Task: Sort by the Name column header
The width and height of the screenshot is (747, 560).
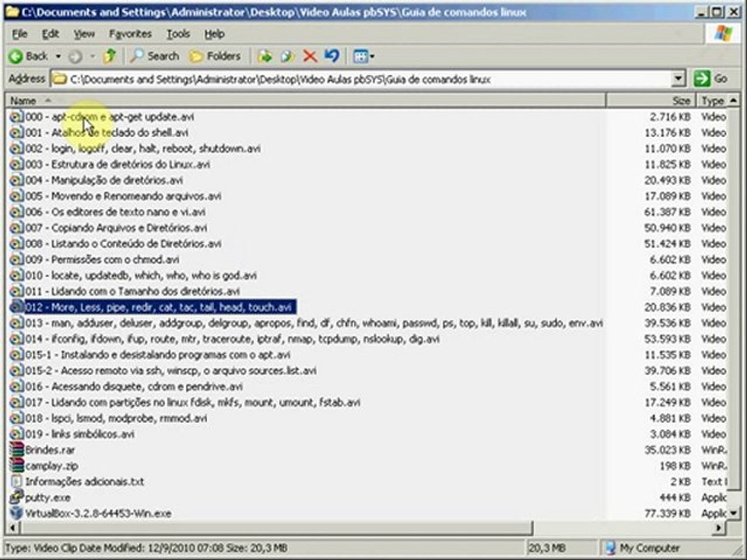Action: tap(305, 100)
